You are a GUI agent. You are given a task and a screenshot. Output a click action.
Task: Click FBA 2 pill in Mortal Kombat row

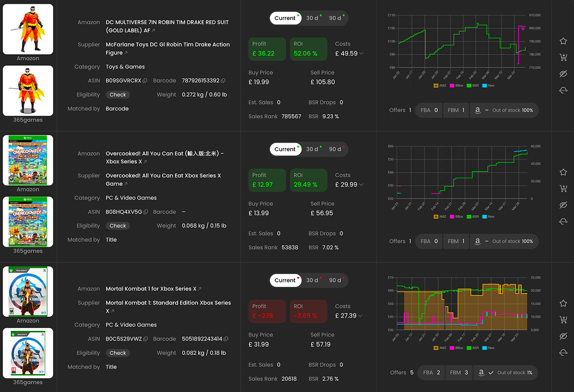432,372
